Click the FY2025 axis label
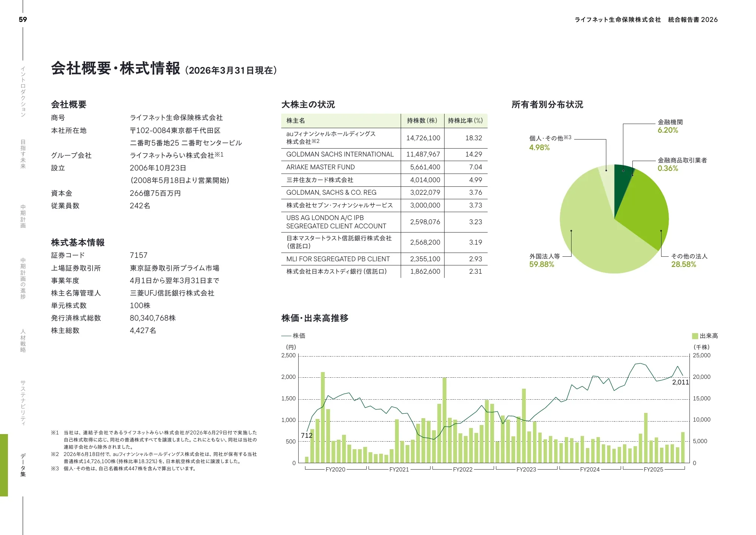 pos(653,470)
